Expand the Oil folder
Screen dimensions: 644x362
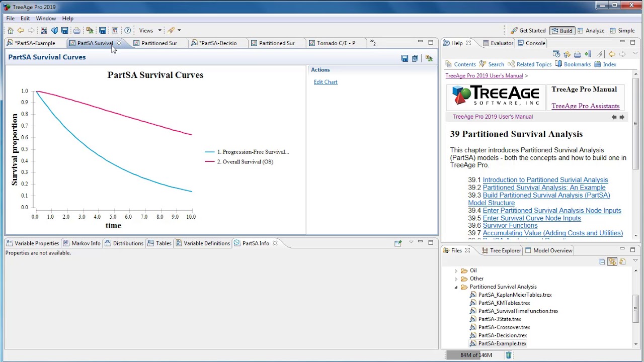(456, 270)
